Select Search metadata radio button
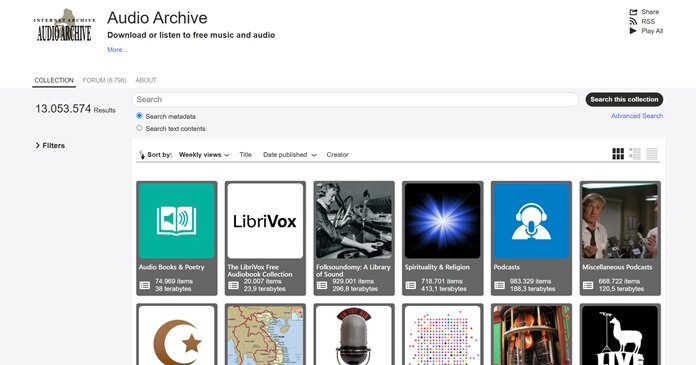696x365 pixels. coord(139,115)
